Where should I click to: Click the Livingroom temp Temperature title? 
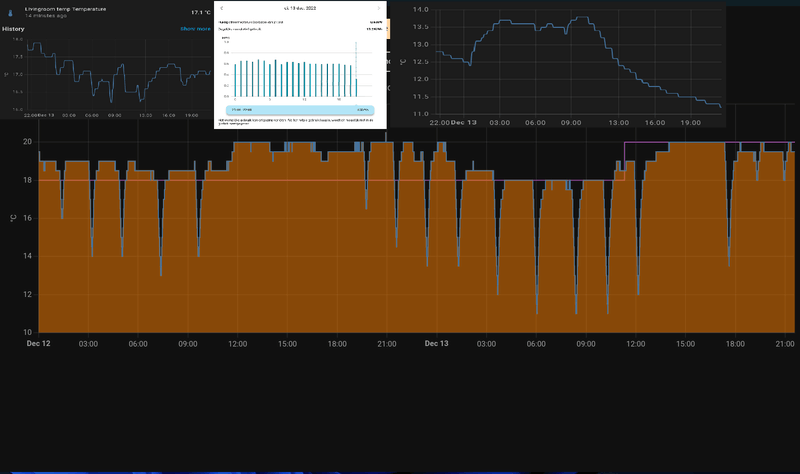pyautogui.click(x=65, y=9)
